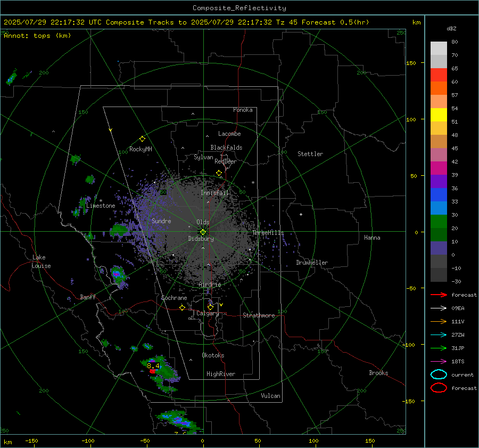Click the 'Annot: tops (km)' label
Viewport: 479px width, 448px height.
pyautogui.click(x=37, y=36)
